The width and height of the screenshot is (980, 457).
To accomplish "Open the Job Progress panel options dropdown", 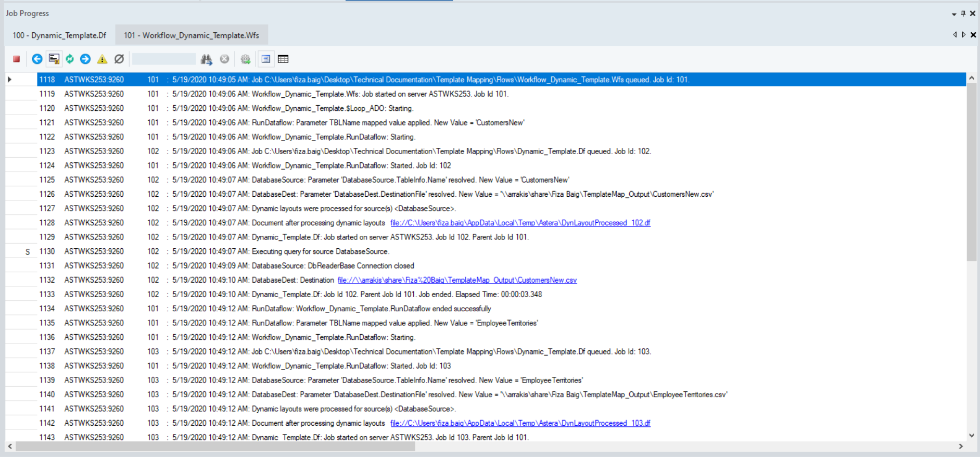I will click(x=954, y=14).
